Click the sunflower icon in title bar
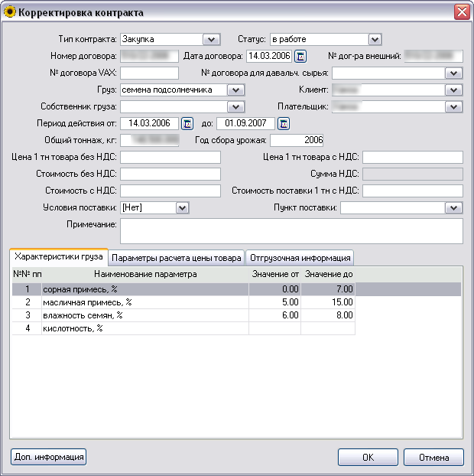The image size is (474, 476). tap(11, 12)
